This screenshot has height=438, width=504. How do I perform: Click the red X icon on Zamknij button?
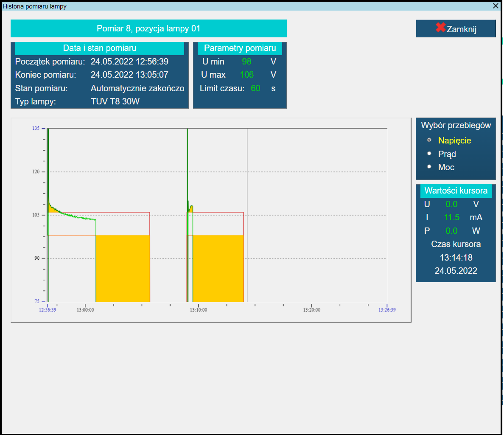[x=441, y=28]
